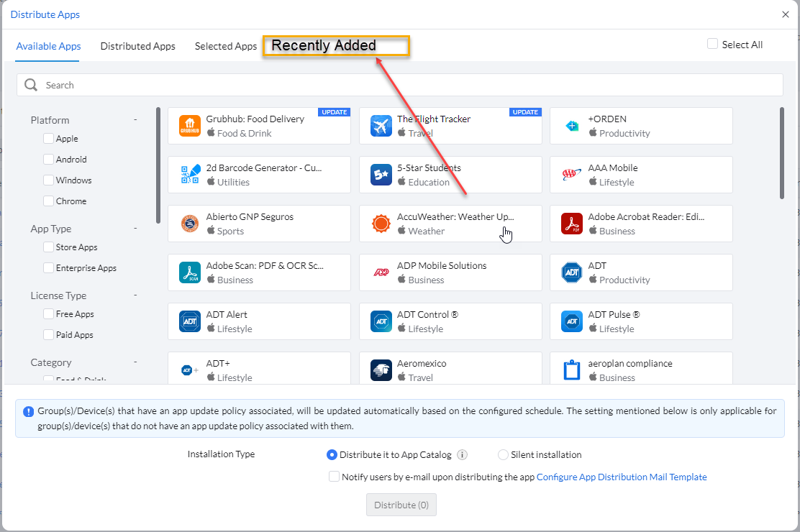Select Distribute it to App Catalog
This screenshot has height=532, width=800.
(x=332, y=454)
